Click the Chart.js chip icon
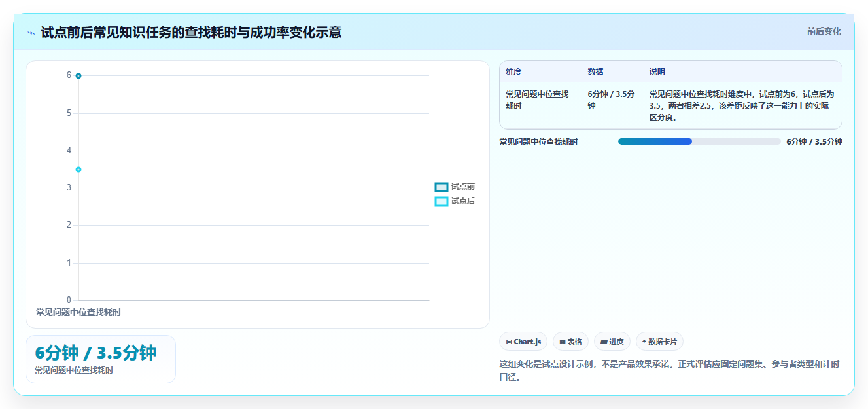The image size is (868, 409). pos(509,342)
